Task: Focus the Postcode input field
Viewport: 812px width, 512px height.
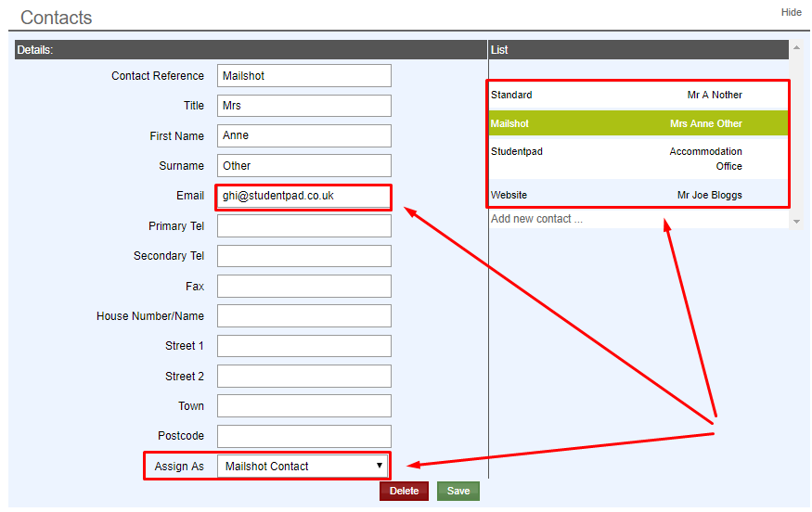Action: point(304,436)
